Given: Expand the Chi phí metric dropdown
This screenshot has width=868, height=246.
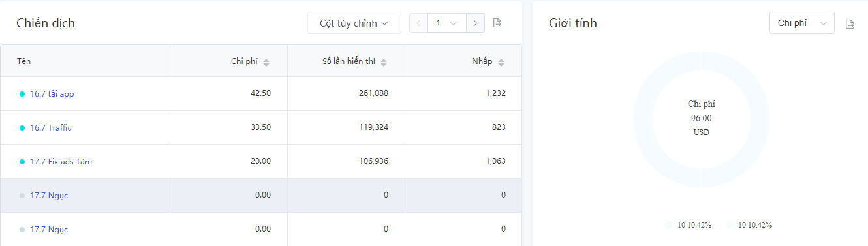Looking at the screenshot, I should click(x=802, y=23).
